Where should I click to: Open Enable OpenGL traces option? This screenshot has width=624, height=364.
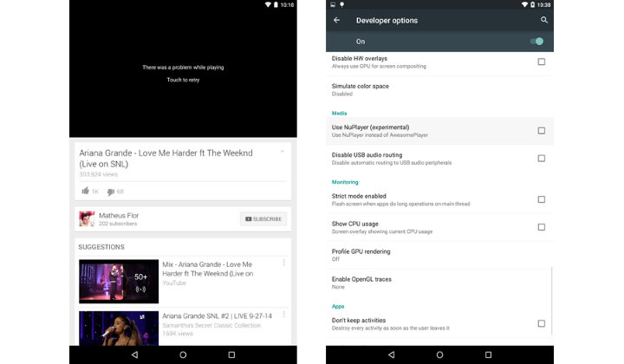pyautogui.click(x=439, y=283)
